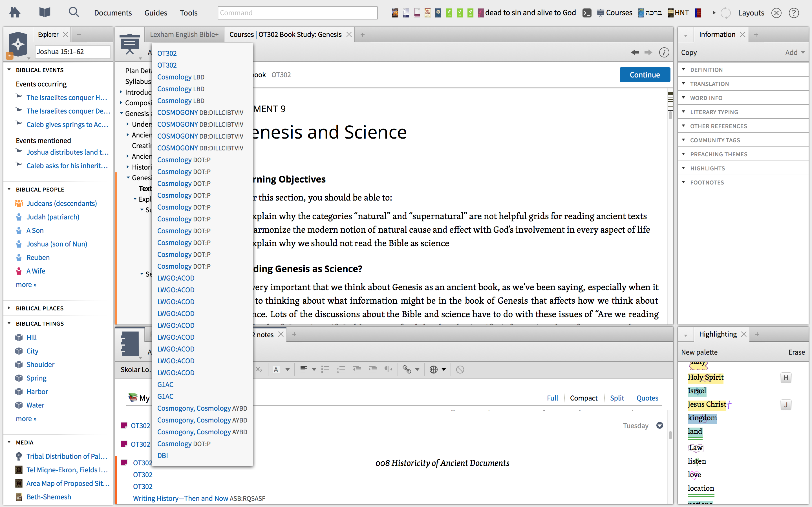Open the Add dropdown in Information
The width and height of the screenshot is (812, 507).
[x=795, y=52]
